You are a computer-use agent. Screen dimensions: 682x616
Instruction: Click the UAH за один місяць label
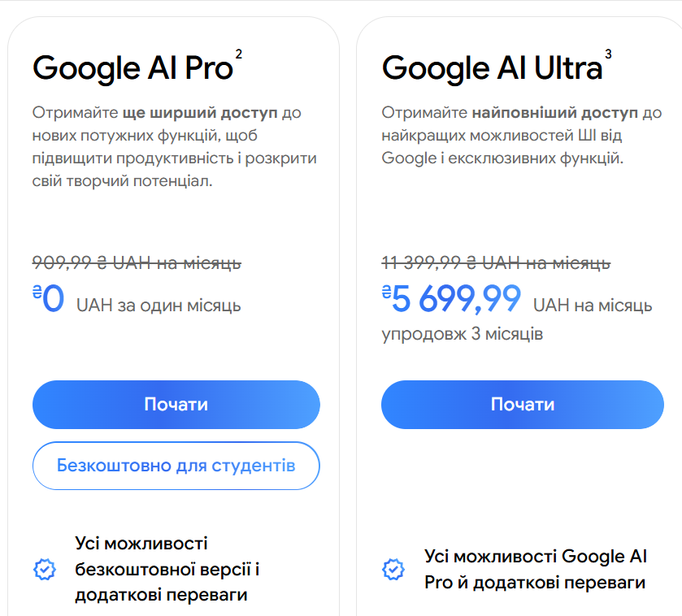click(159, 306)
